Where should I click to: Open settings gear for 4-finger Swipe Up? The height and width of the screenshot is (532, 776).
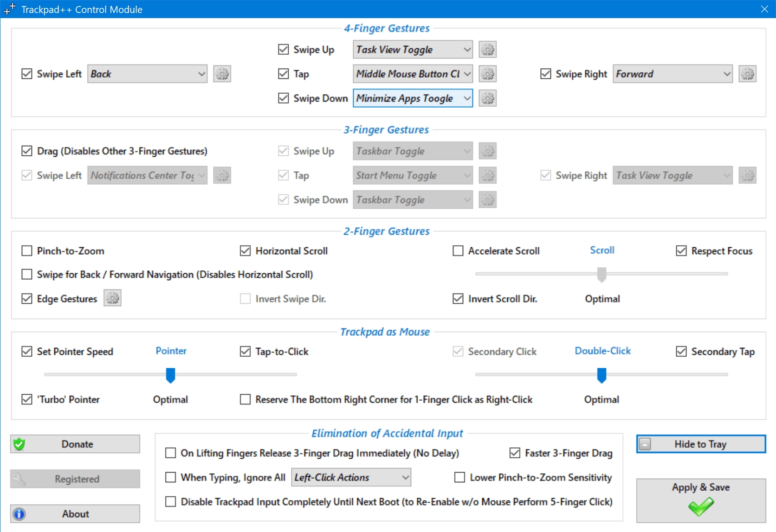487,50
